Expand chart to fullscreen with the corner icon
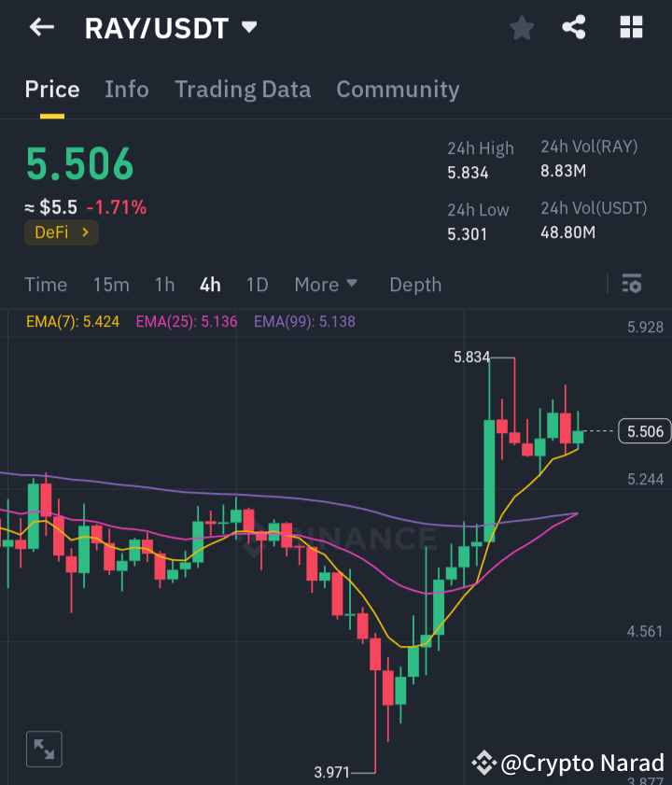 pyautogui.click(x=43, y=749)
